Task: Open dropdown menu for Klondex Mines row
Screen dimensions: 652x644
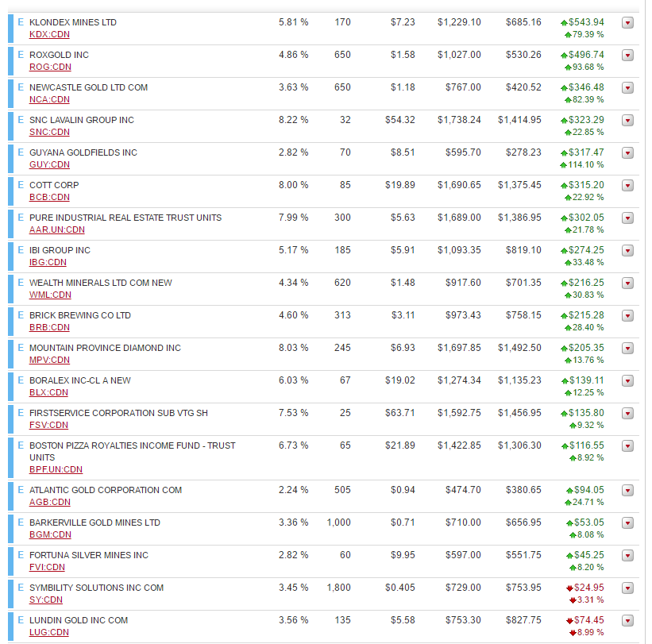Action: [627, 22]
